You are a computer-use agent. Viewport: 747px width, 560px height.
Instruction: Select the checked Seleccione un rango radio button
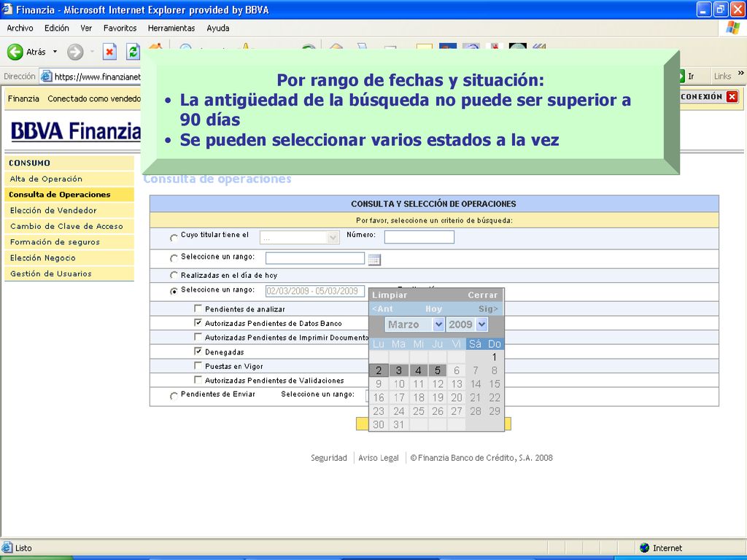[x=174, y=291]
